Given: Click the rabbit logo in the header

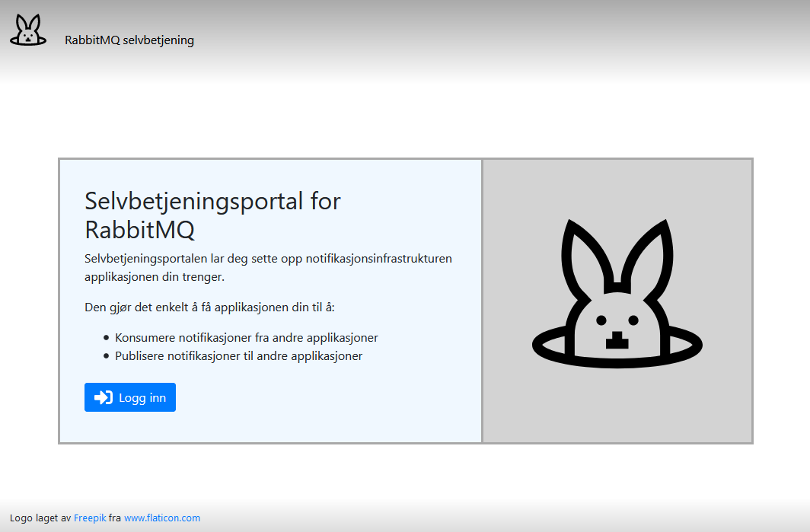Looking at the screenshot, I should (28, 30).
